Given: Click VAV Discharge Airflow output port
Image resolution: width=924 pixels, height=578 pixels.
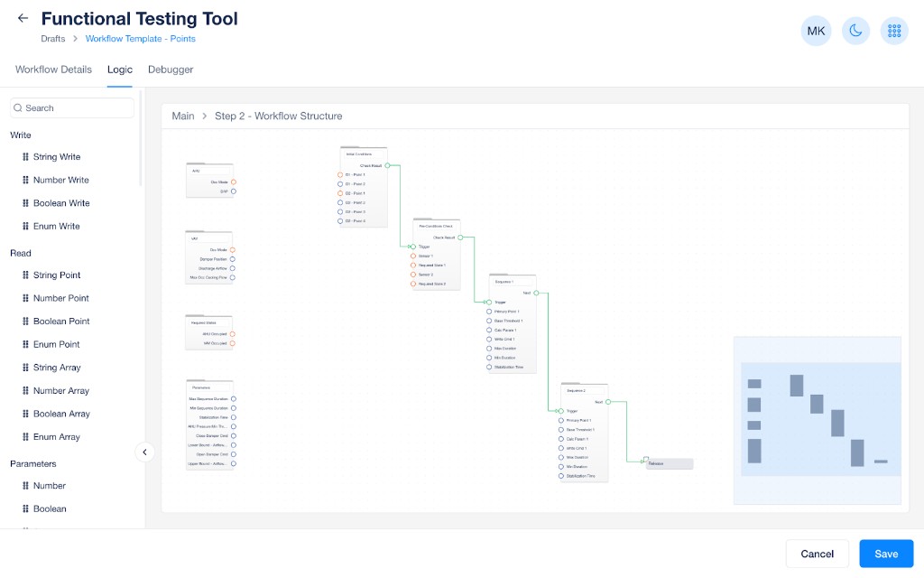Looking at the screenshot, I should [x=233, y=268].
